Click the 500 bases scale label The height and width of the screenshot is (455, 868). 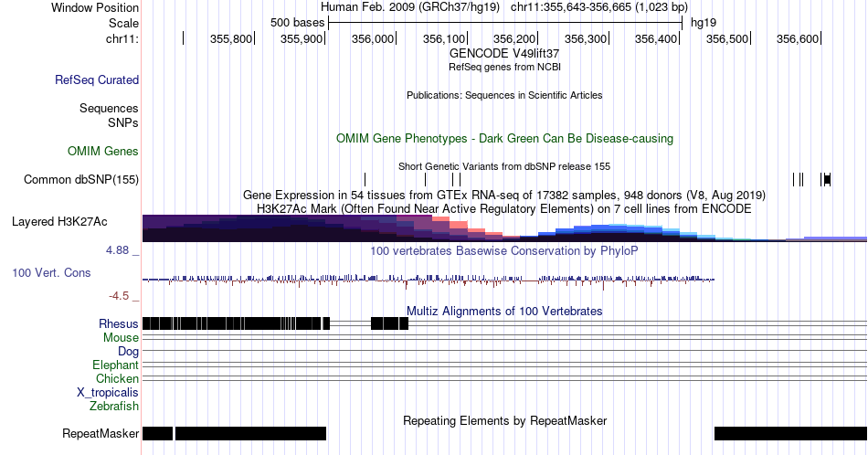tap(297, 23)
